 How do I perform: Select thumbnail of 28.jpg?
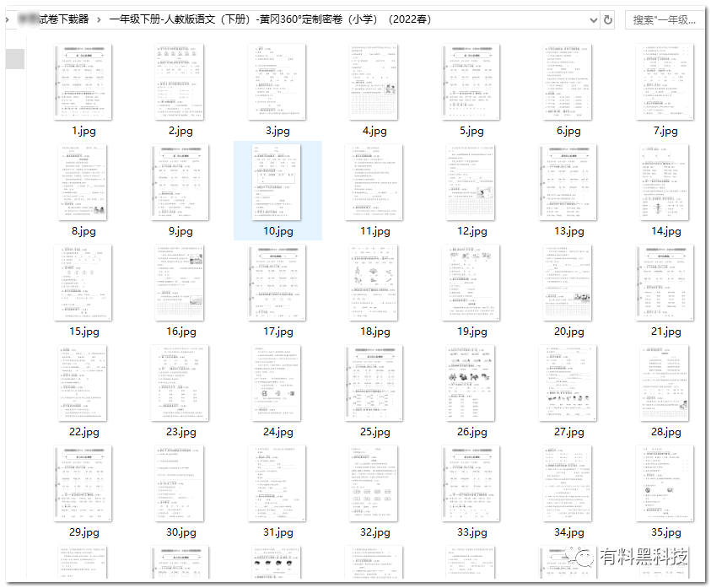pyautogui.click(x=665, y=383)
